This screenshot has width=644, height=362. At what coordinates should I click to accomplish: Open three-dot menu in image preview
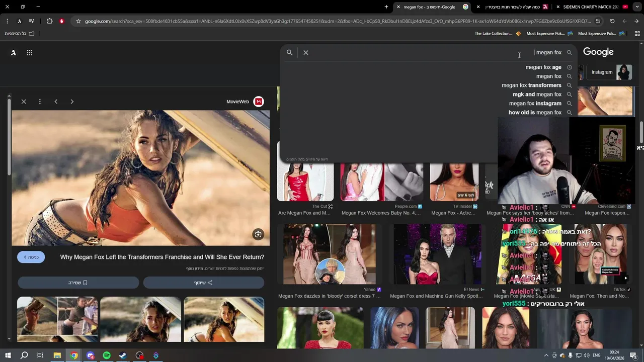coord(40,102)
